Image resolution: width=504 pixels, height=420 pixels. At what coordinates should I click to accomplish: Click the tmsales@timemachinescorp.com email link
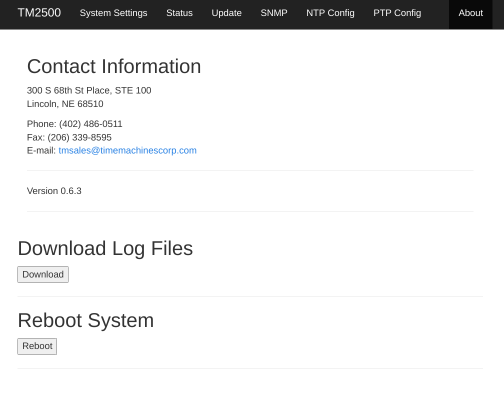(x=127, y=150)
